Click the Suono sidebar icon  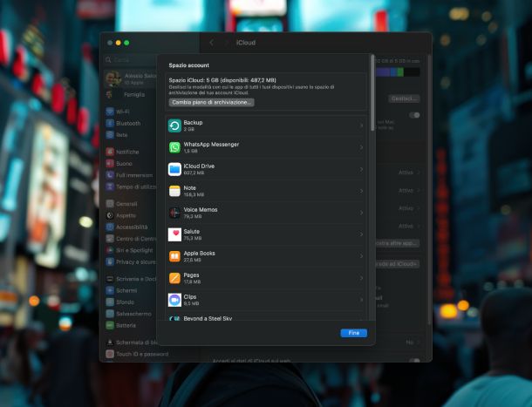(x=110, y=164)
